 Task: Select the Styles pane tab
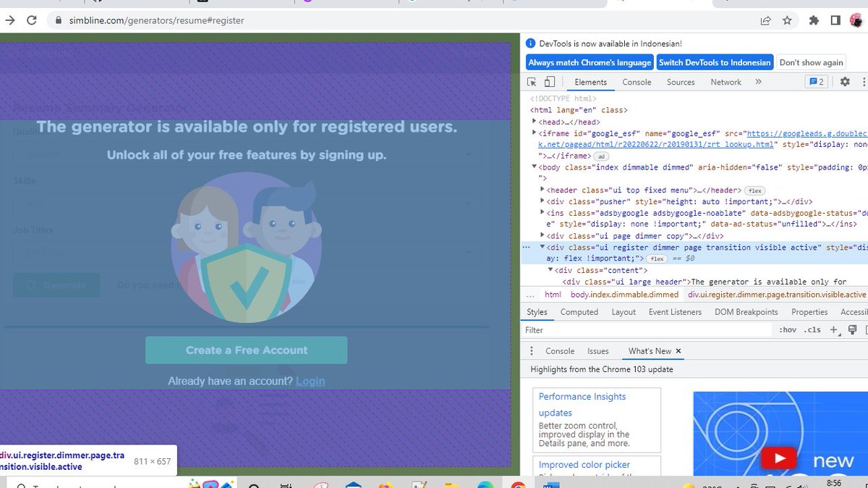[x=537, y=312]
